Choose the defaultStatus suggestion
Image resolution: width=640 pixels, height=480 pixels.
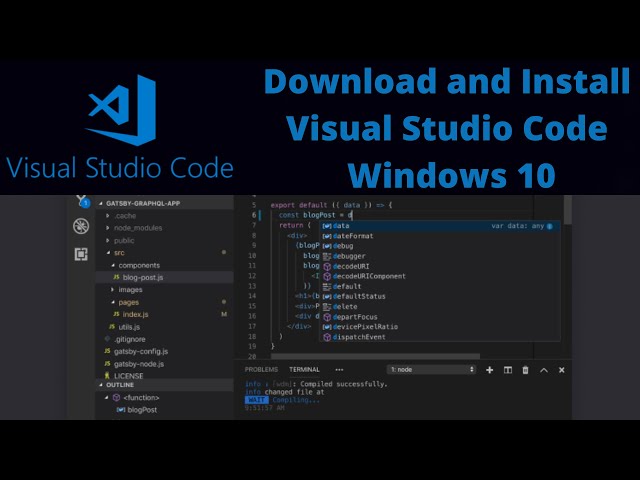tap(440, 296)
